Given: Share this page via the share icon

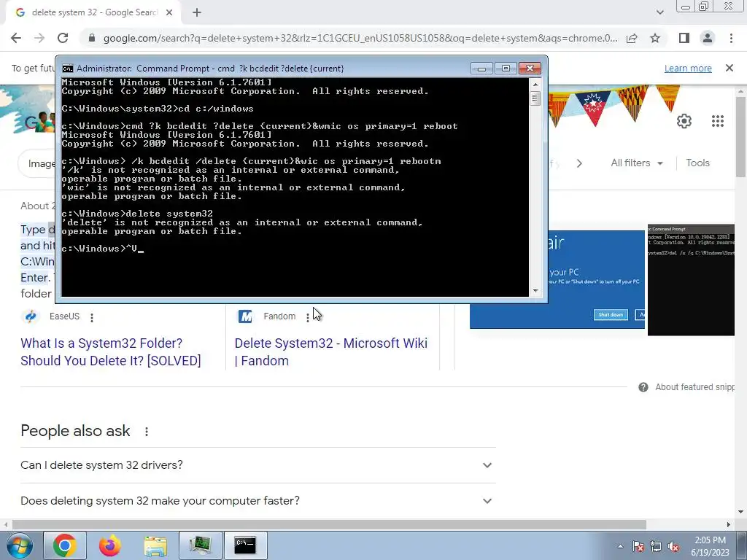Looking at the screenshot, I should click(632, 38).
